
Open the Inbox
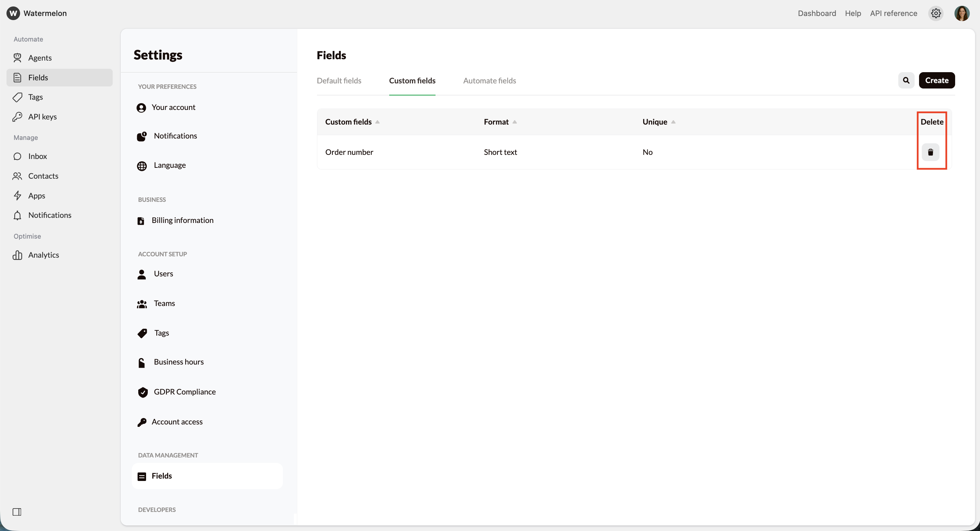37,156
